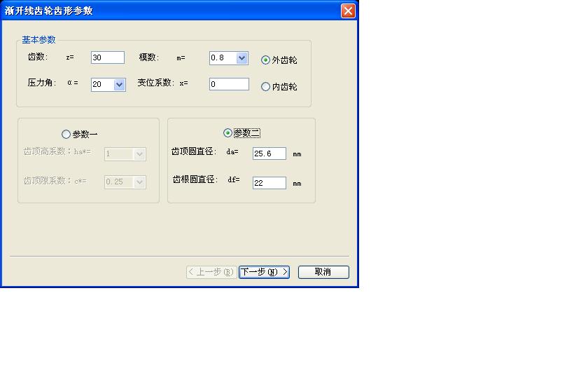The image size is (588, 368).
Task: Close the 渐开线齿轮齿形参数 dialog
Action: pos(348,11)
